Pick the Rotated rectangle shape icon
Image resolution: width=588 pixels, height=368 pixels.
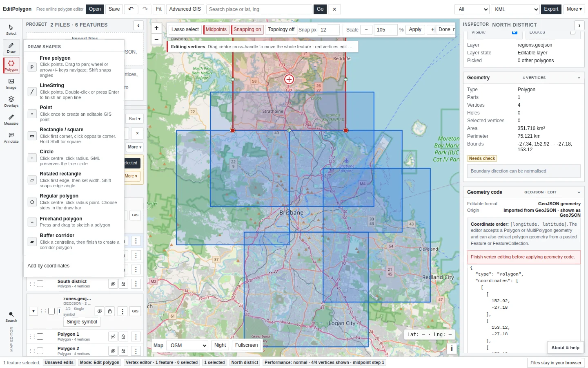(x=32, y=180)
